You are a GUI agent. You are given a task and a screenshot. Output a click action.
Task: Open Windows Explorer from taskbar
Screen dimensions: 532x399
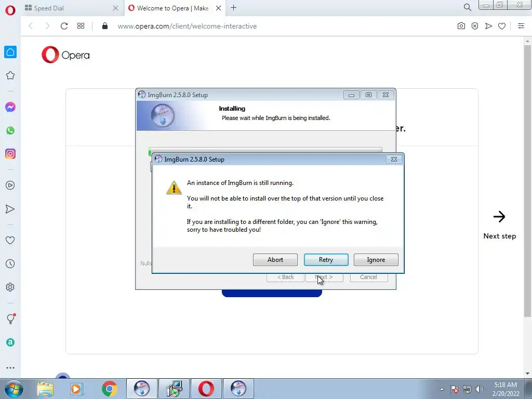point(45,389)
